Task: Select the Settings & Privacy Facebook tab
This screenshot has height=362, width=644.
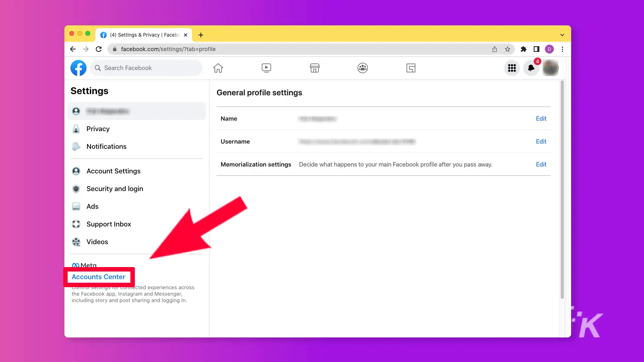Action: (144, 35)
